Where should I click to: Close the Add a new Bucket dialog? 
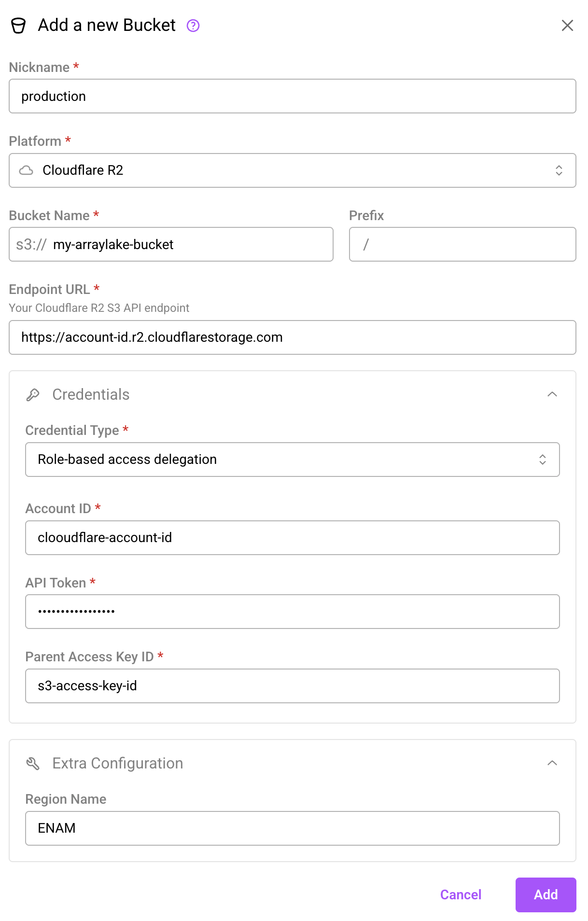(567, 26)
